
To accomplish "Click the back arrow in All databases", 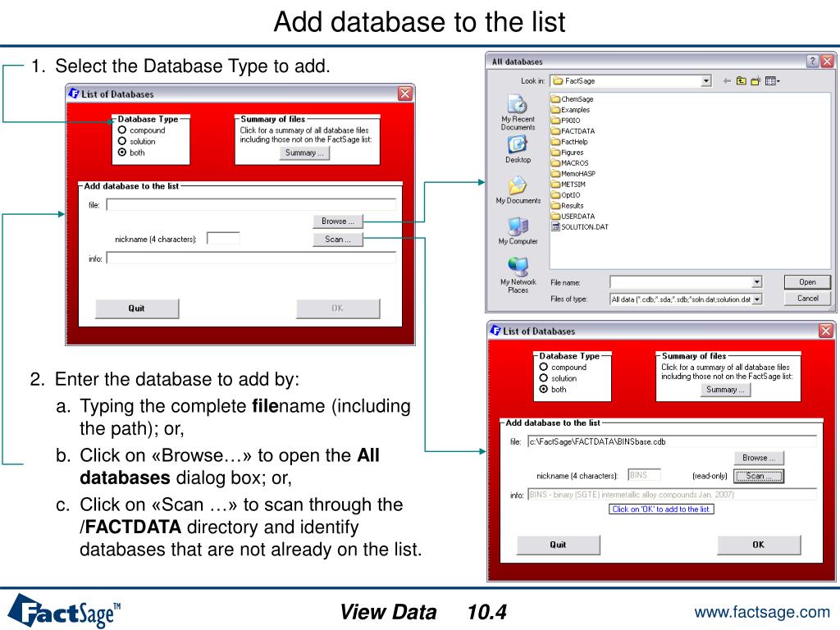I will point(727,81).
